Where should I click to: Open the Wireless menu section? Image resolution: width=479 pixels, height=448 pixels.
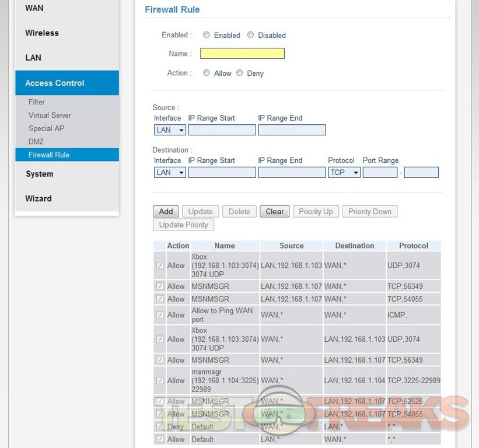click(42, 33)
